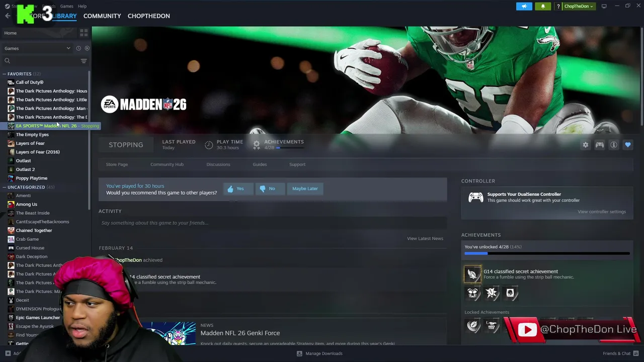Image resolution: width=644 pixels, height=362 pixels.
Task: Open the G14 classified achievement icon
Action: 472,274
